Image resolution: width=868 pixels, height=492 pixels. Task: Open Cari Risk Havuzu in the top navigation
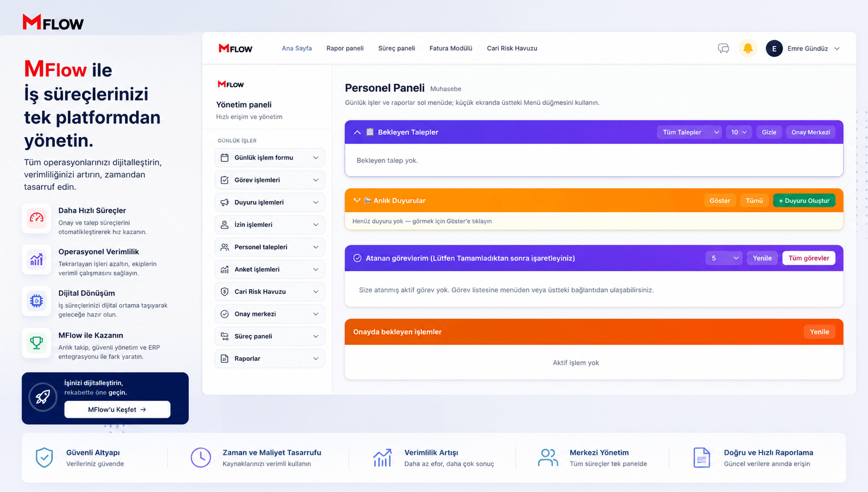click(512, 48)
